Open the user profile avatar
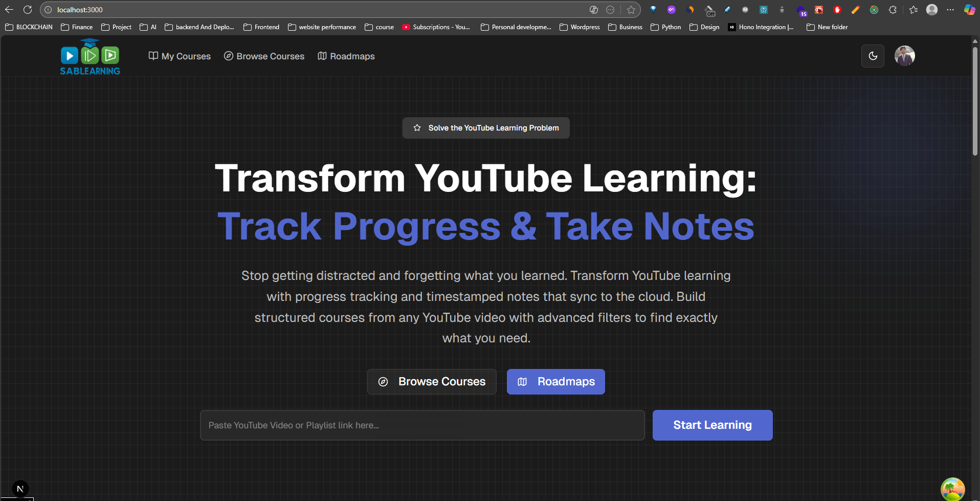 click(x=904, y=56)
